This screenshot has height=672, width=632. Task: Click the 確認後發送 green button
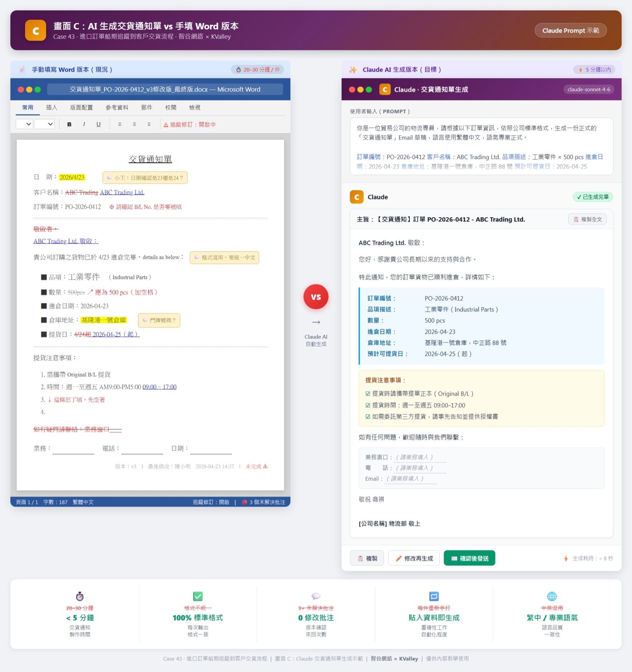point(469,558)
